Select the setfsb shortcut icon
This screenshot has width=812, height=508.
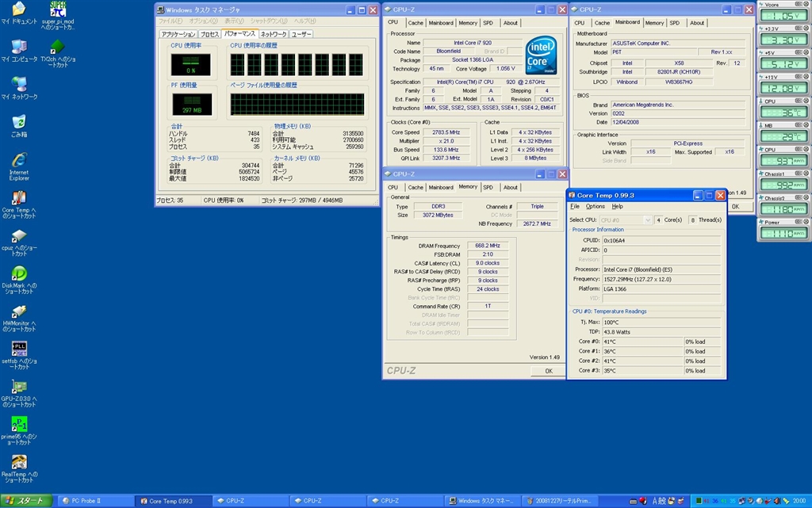pyautogui.click(x=18, y=349)
